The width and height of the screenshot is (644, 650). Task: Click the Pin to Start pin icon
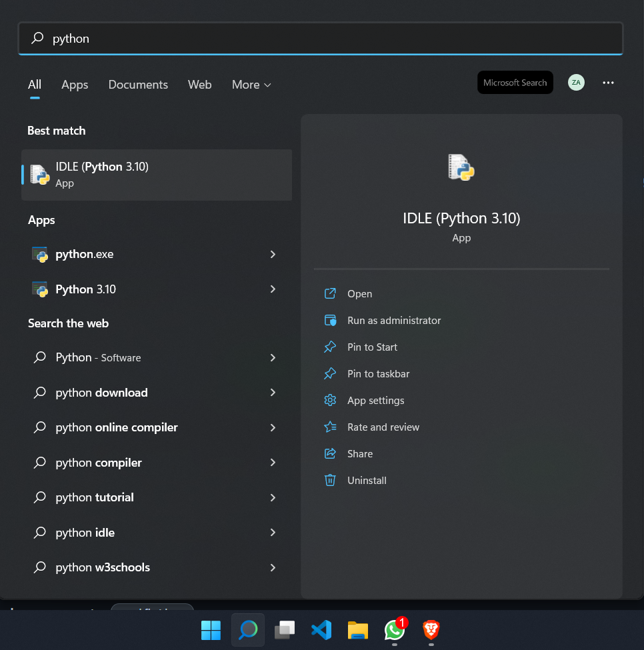330,347
